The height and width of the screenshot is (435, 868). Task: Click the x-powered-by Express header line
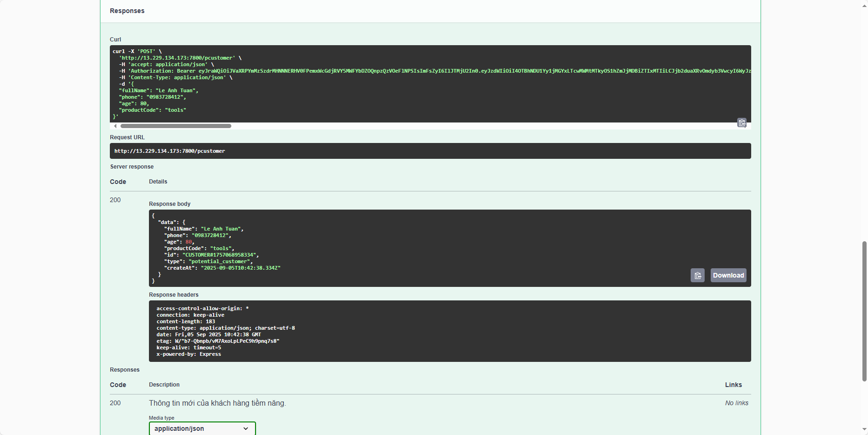[x=188, y=354]
